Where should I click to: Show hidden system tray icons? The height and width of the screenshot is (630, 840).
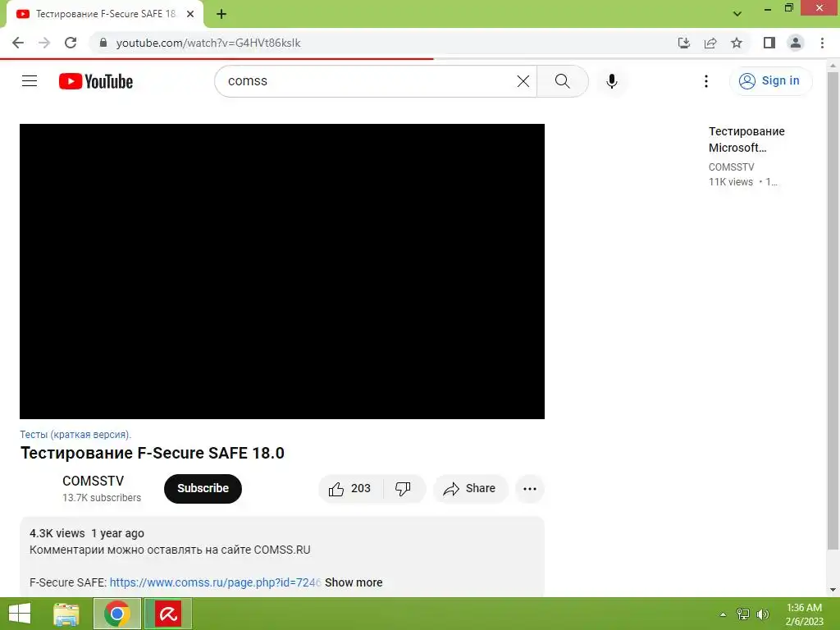(x=723, y=614)
